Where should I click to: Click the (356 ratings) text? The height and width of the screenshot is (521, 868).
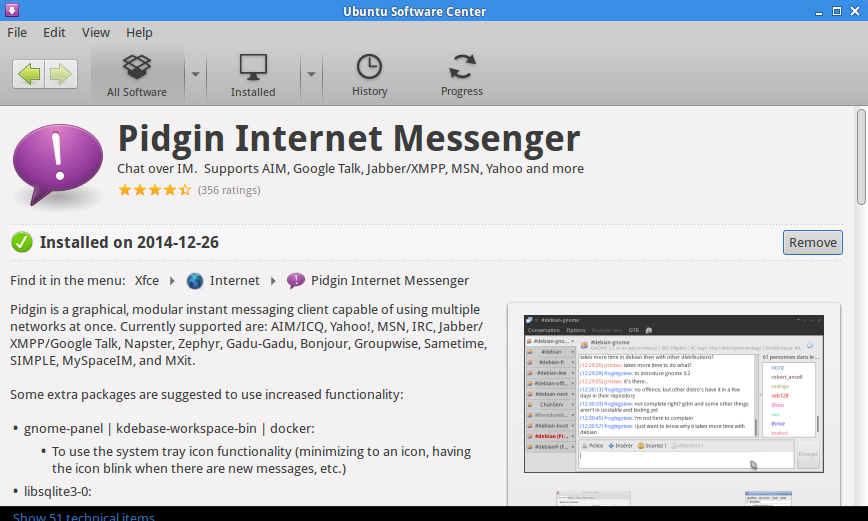click(x=229, y=190)
